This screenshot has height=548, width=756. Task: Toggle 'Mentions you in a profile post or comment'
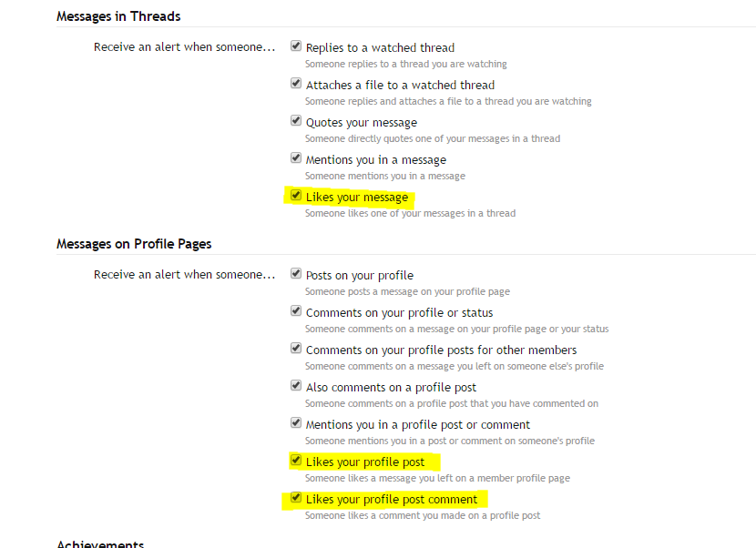pyautogui.click(x=296, y=422)
